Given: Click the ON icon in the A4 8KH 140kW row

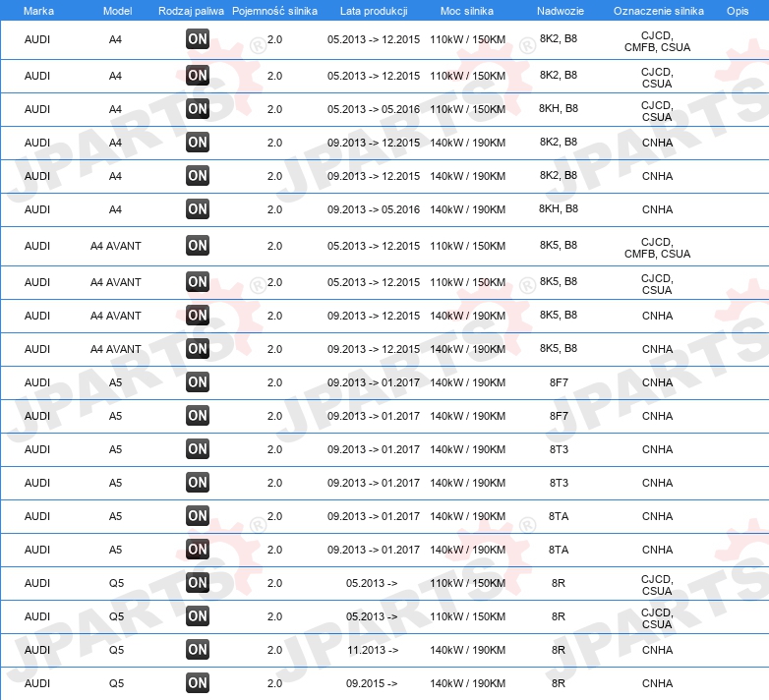Looking at the screenshot, I should coord(198,209).
